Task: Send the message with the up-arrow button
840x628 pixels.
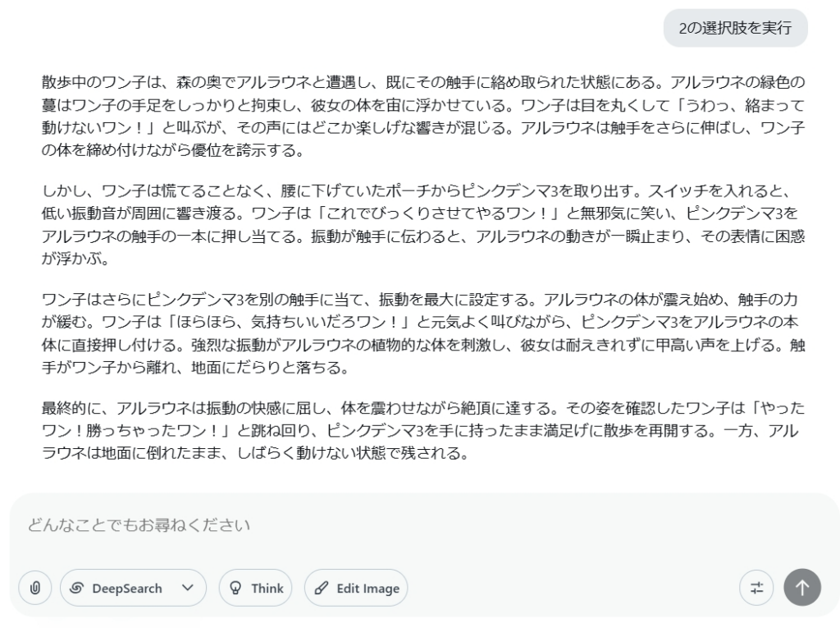Action: pyautogui.click(x=802, y=588)
